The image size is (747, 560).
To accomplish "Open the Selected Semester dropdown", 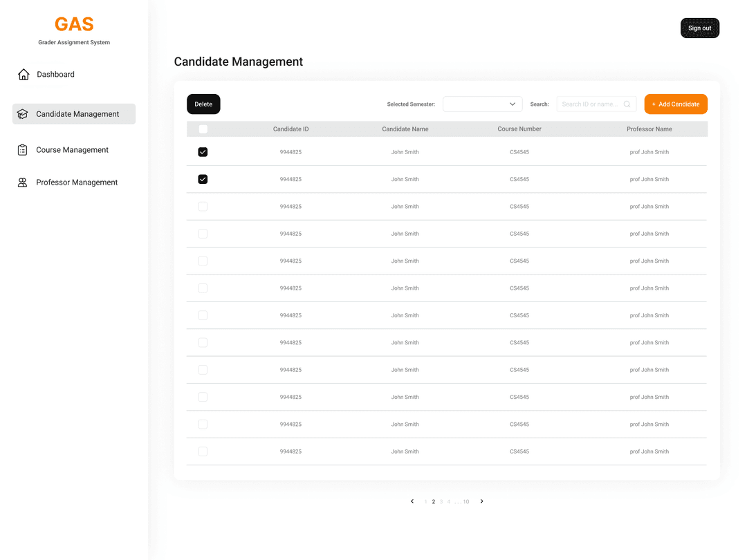I will click(x=482, y=104).
